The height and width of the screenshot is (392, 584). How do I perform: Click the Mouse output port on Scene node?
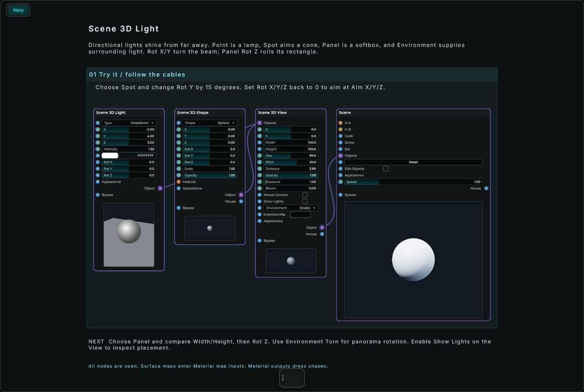click(486, 188)
